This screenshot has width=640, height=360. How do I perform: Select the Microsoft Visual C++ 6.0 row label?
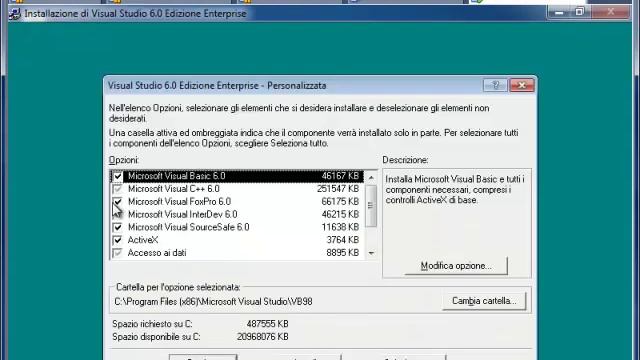click(x=173, y=189)
